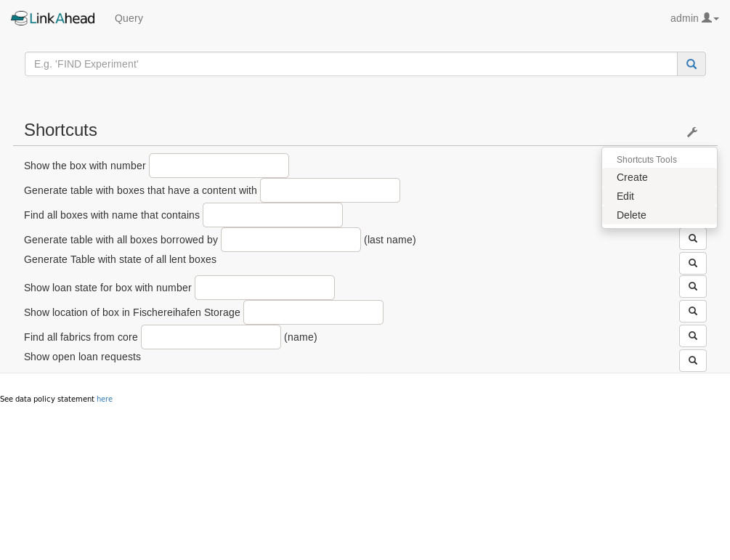This screenshot has width=730, height=560.
Task: Run search for loan state of box
Action: click(693, 286)
